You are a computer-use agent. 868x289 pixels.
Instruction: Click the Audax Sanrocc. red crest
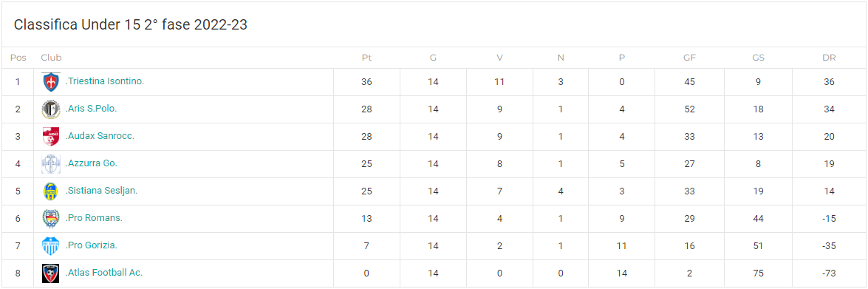tap(50, 136)
